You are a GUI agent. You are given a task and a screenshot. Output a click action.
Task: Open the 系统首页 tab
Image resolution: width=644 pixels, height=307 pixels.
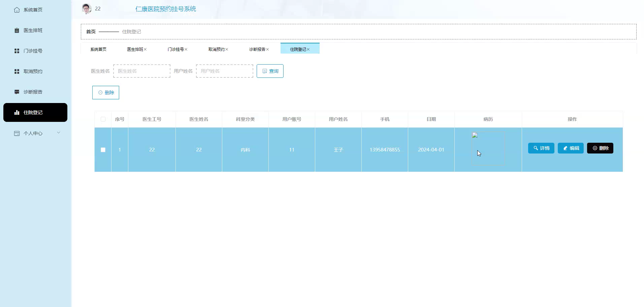coord(98,49)
